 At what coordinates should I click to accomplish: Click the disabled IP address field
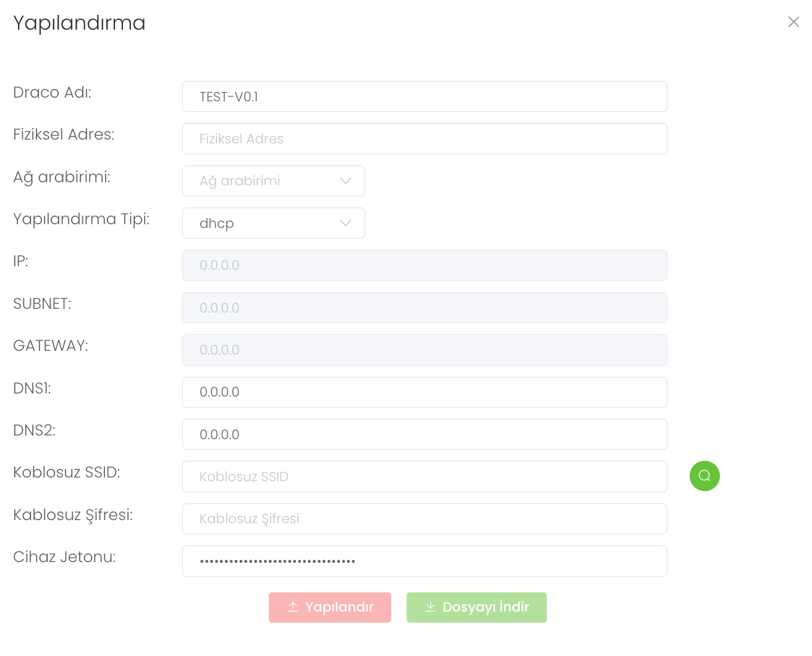[425, 266]
